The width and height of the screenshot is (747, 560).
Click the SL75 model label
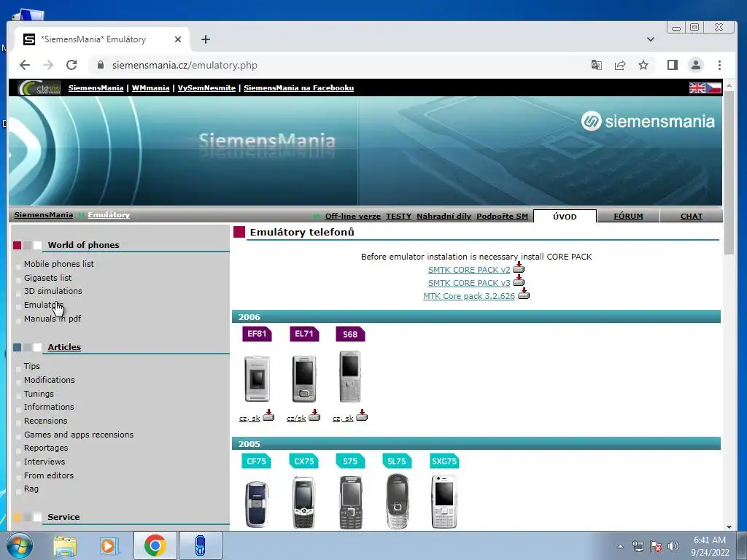click(x=397, y=461)
